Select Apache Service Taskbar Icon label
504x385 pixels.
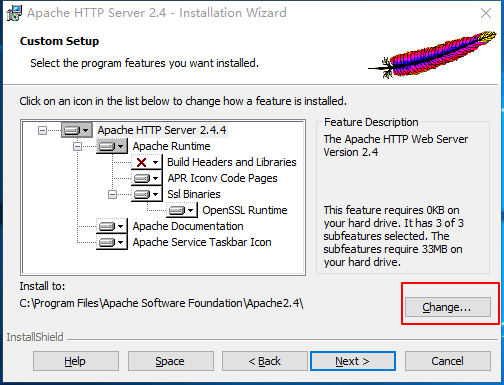click(x=202, y=242)
